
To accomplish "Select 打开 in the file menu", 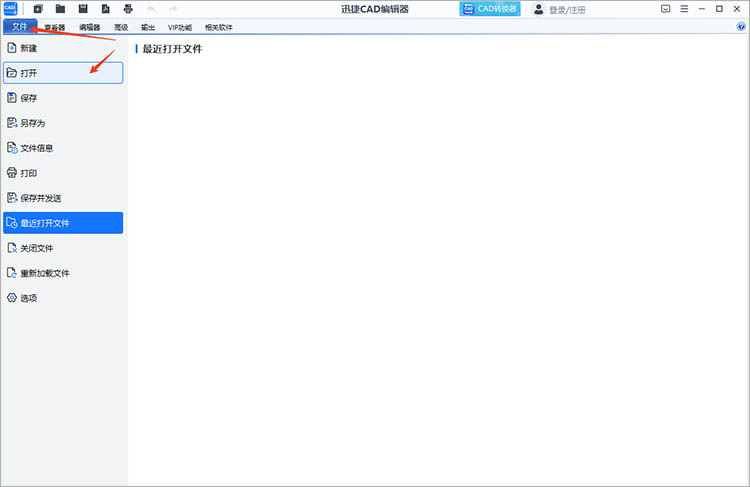I will click(x=63, y=73).
